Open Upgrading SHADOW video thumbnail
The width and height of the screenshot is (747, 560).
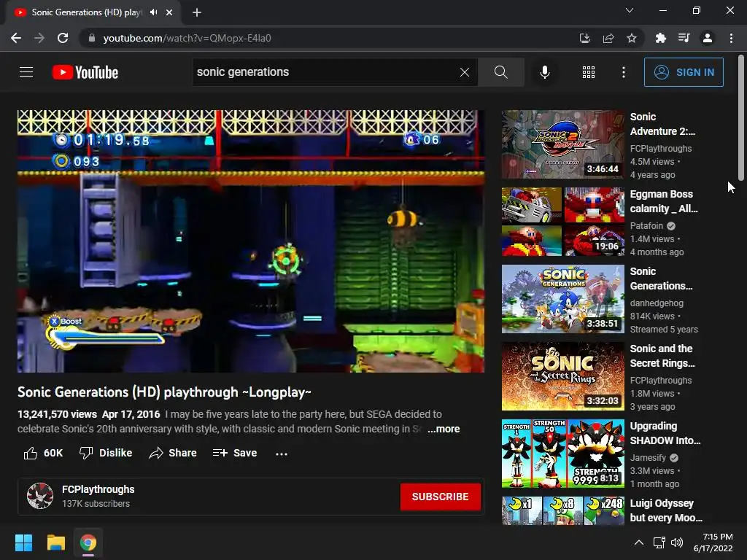[562, 454]
